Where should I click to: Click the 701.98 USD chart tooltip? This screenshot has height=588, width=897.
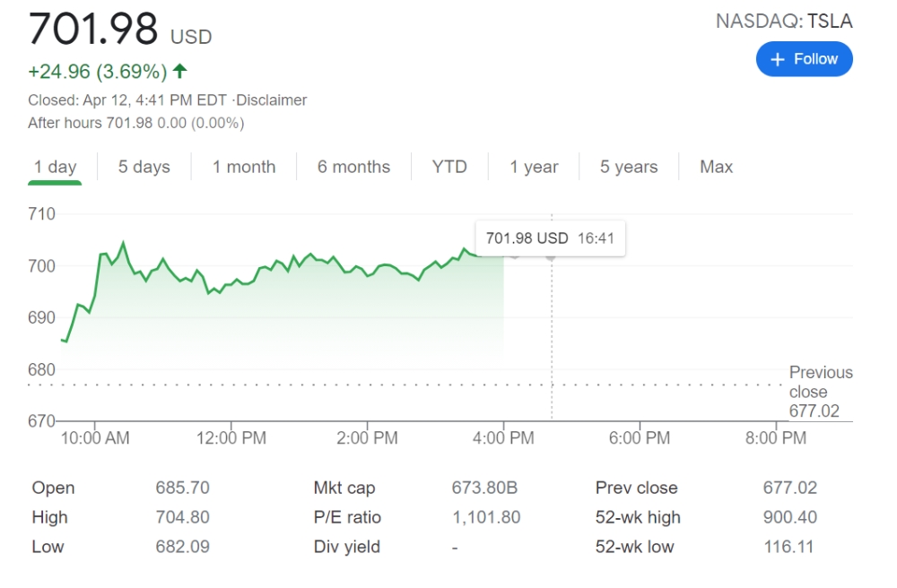pos(550,238)
